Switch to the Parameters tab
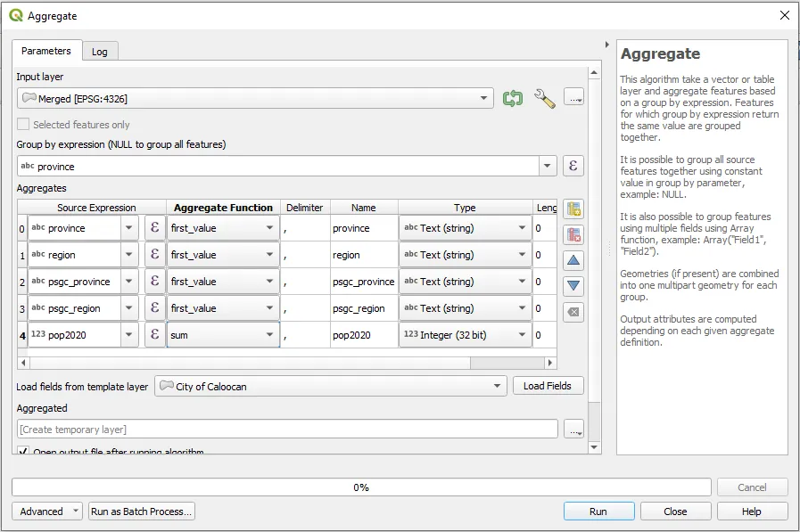Viewport: 800px width, 532px height. [46, 51]
